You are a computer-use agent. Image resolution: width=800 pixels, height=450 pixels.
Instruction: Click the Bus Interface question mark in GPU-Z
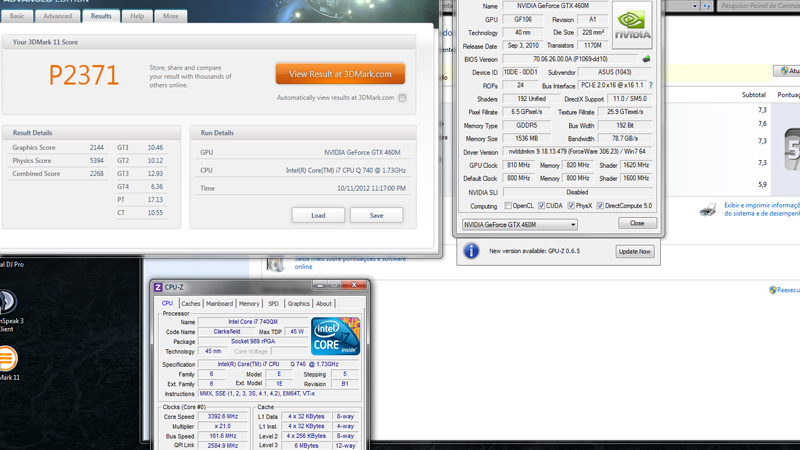(x=651, y=85)
